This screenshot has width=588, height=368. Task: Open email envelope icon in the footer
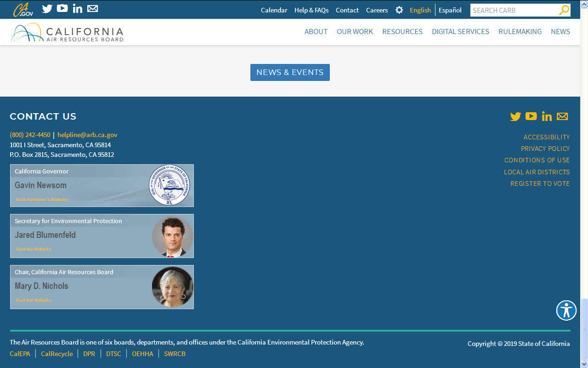(x=562, y=116)
